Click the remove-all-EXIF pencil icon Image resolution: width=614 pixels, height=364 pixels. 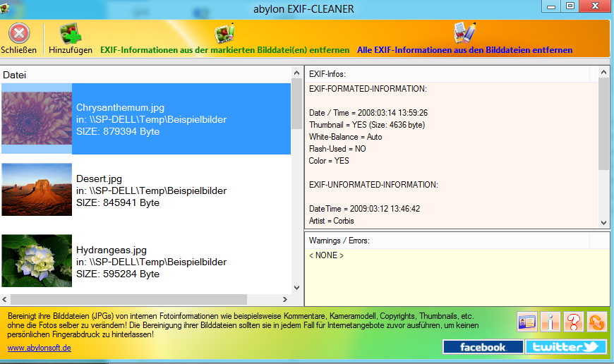coord(465,33)
